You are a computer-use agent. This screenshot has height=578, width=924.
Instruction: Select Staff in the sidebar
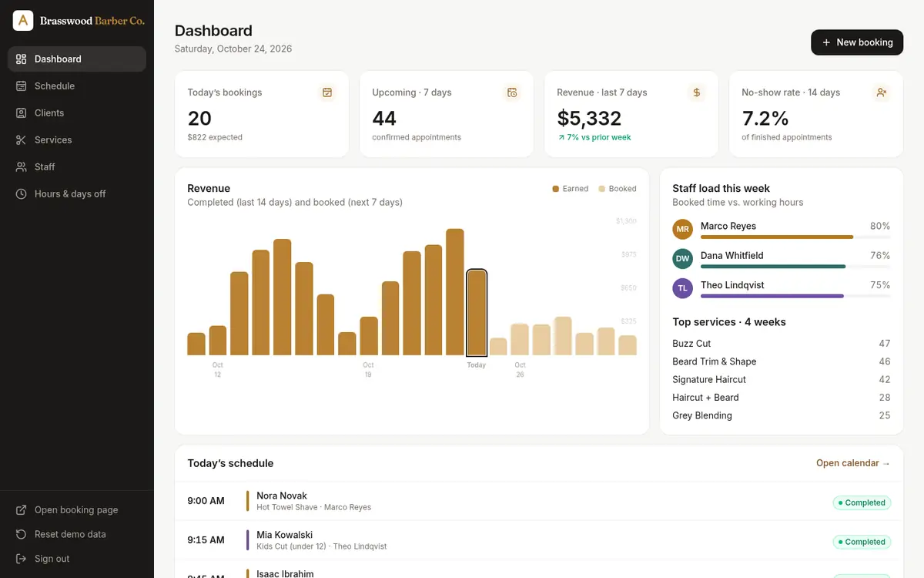pyautogui.click(x=77, y=167)
